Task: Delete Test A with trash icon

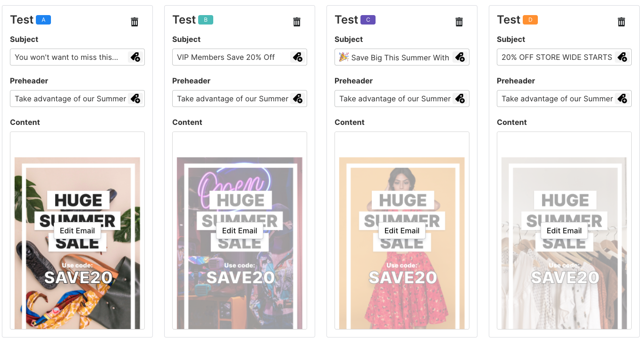Action: 134,22
